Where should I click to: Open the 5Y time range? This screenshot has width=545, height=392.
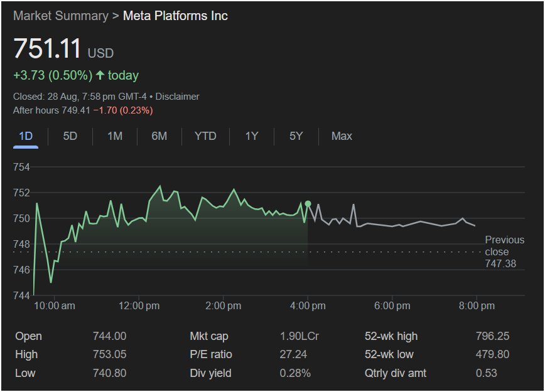[x=296, y=136]
